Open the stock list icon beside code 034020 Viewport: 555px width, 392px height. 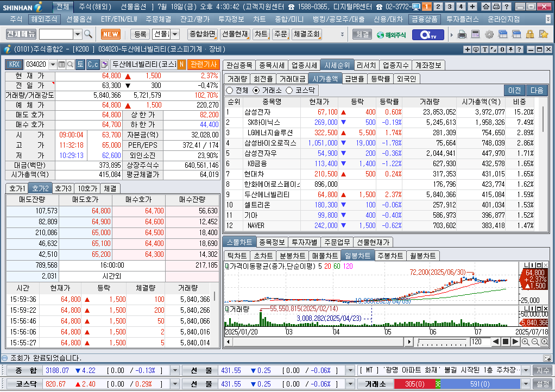coord(61,65)
